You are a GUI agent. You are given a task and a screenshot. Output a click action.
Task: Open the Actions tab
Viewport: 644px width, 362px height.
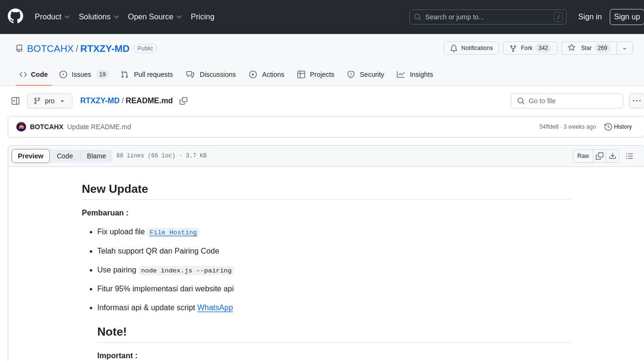click(267, 74)
